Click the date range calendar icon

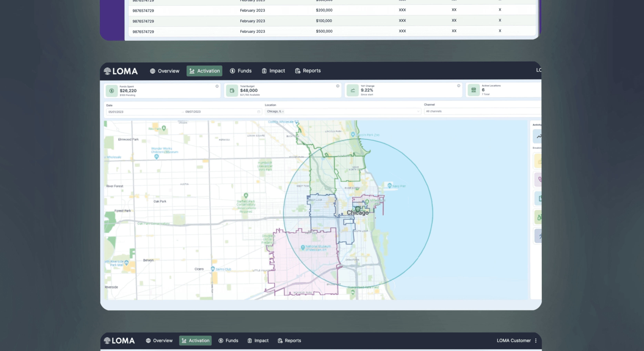[x=259, y=112]
